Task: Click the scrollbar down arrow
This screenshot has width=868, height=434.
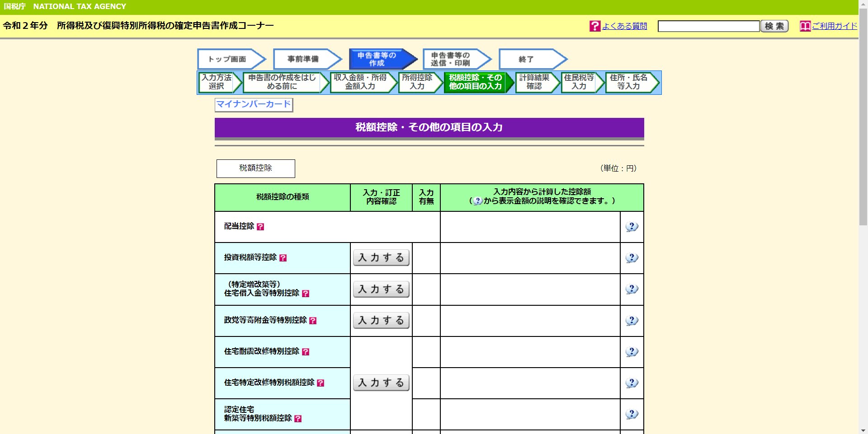Action: point(863,430)
